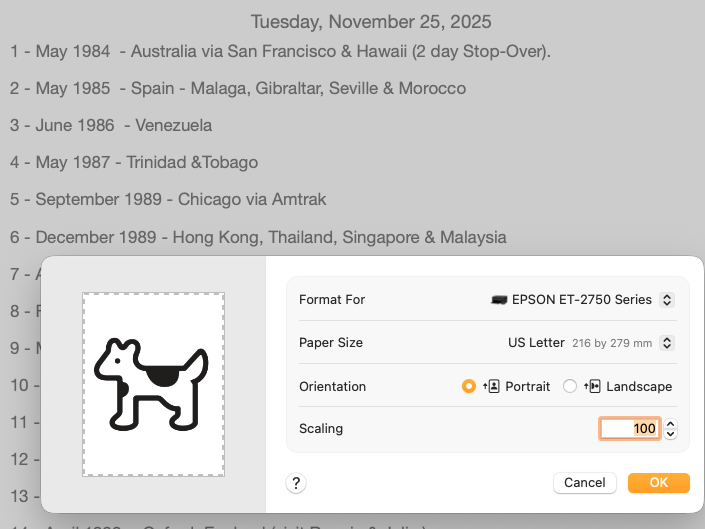The width and height of the screenshot is (705, 529).
Task: Open the Format For printer dropdown arrows
Action: 667,299
